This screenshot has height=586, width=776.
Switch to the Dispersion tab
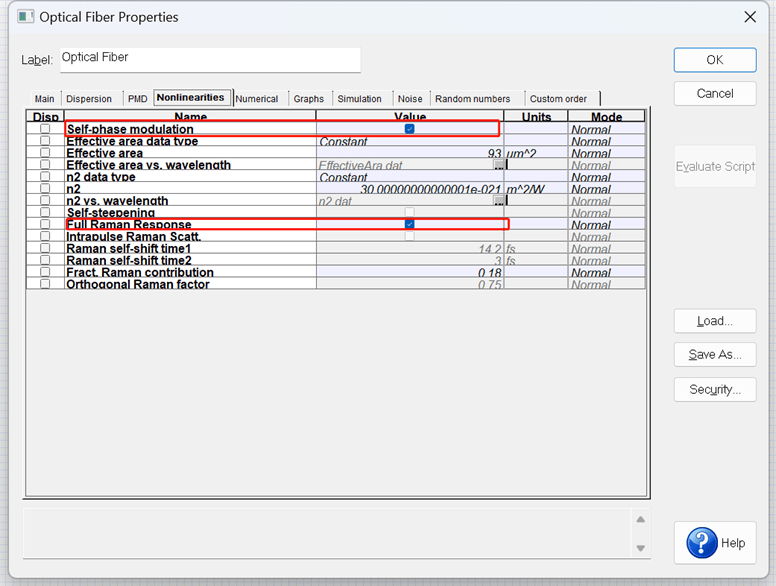pyautogui.click(x=89, y=99)
